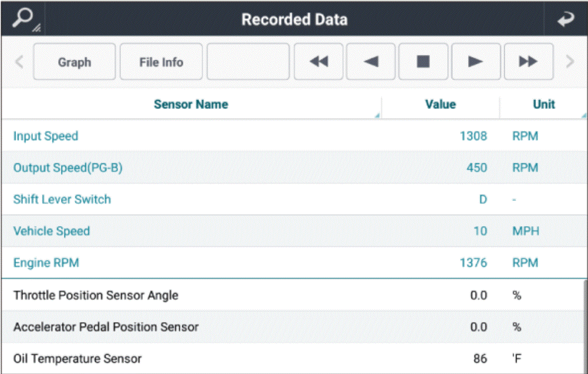Show more toolbar items with right chevron
This screenshot has width=588, height=374.
570,62
